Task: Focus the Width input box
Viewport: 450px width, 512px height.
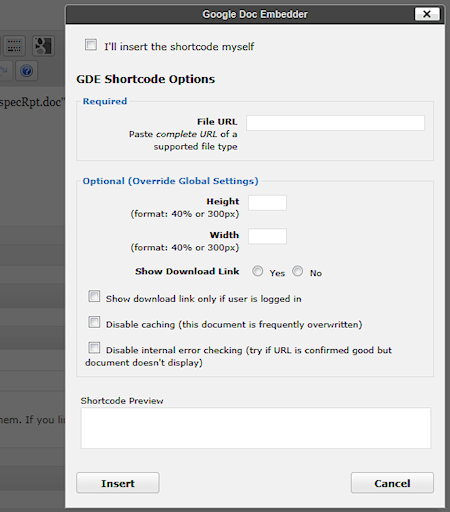Action: [x=267, y=236]
